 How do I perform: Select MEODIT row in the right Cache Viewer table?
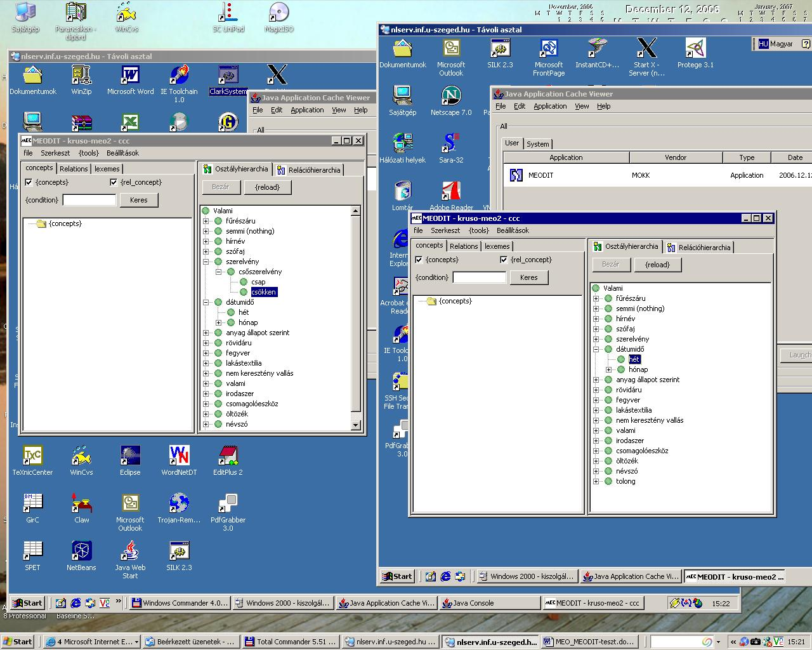tap(657, 175)
